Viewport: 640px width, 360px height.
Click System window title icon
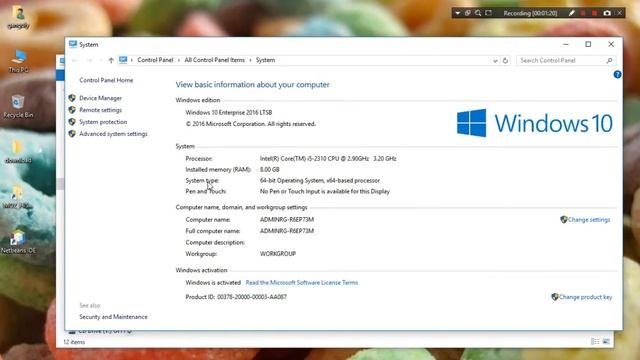73,44
